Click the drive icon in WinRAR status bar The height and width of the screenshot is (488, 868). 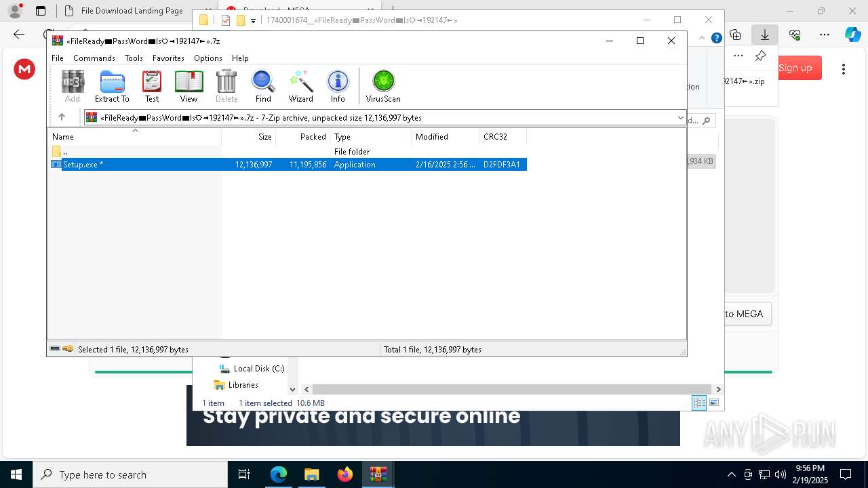(55, 349)
